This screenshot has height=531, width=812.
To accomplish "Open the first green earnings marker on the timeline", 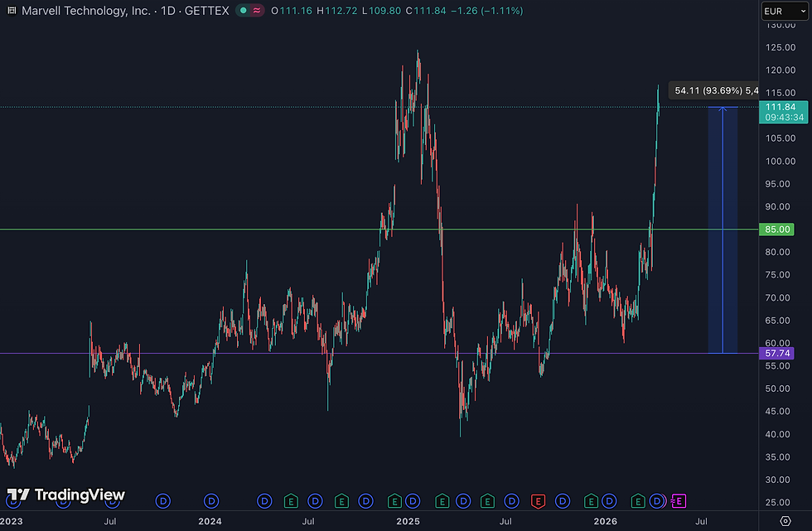I will pos(291,501).
